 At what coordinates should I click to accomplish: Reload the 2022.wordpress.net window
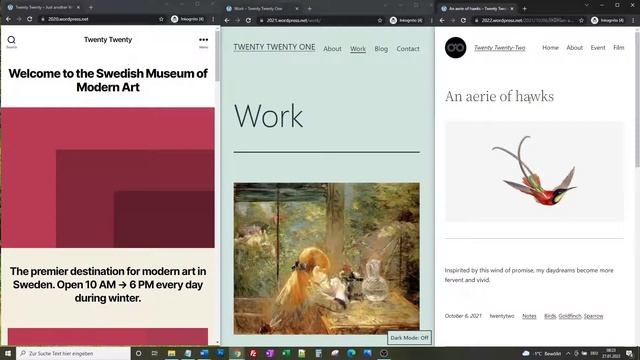(463, 20)
